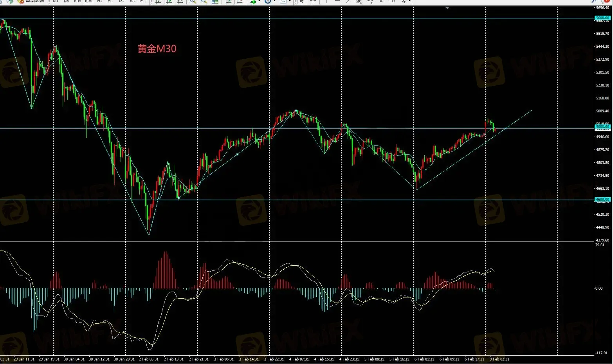Select the cursor arrow tool
613x364 pixels.
302,2
